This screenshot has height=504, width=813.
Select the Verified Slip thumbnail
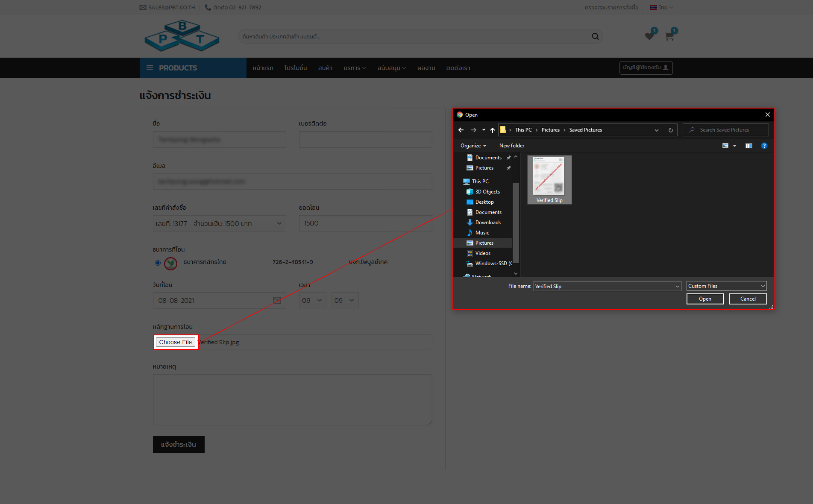549,180
